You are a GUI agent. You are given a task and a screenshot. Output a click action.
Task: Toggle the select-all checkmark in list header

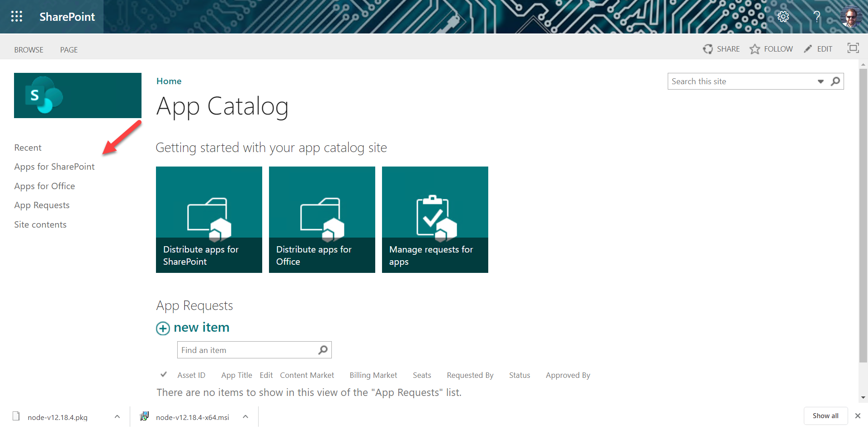coord(164,374)
